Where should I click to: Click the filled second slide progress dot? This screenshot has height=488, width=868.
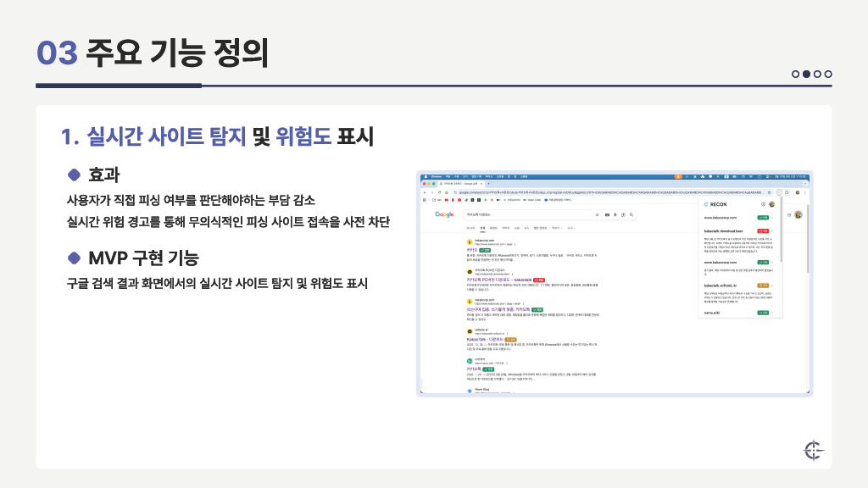click(806, 74)
